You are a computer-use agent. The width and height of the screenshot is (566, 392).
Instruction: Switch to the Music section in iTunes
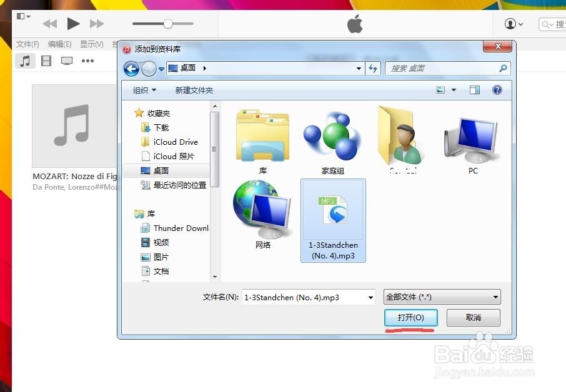(25, 61)
